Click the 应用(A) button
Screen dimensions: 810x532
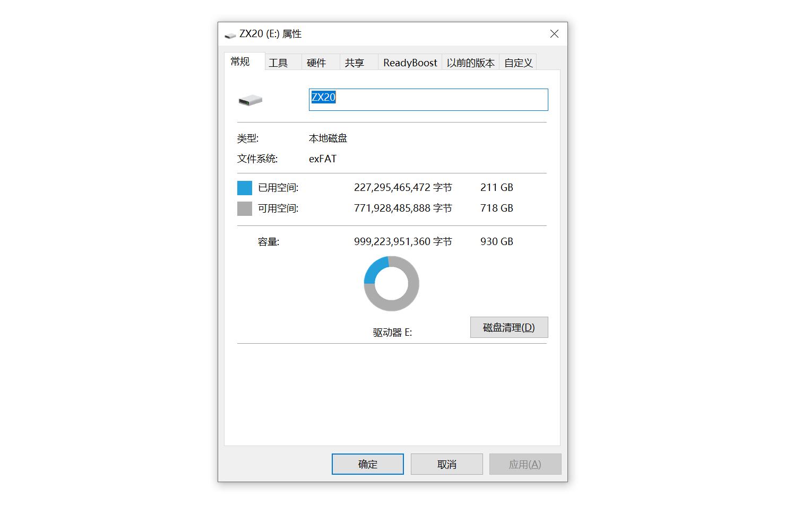click(x=524, y=464)
